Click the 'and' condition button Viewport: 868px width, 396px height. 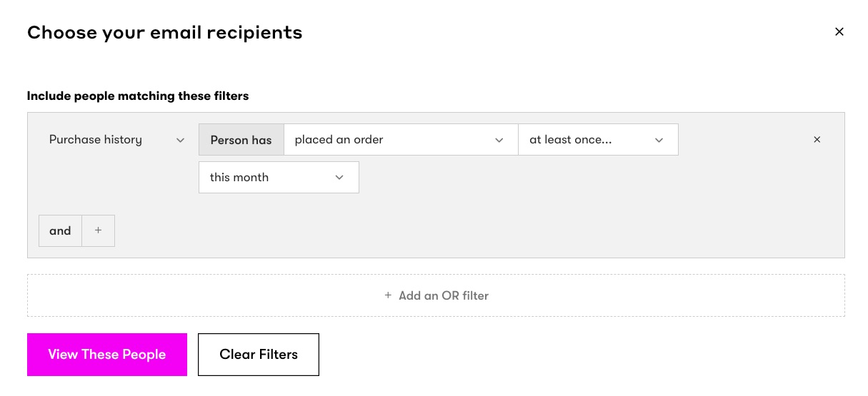[60, 230]
